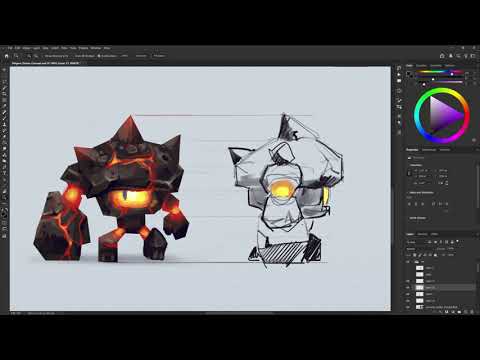Viewport: 480px width, 360px height.
Task: Toggle eye of the layer below the selected one
Action: tap(408, 294)
